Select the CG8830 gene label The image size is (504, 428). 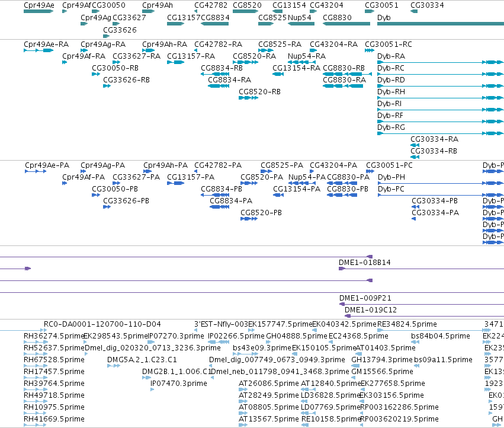click(x=337, y=17)
